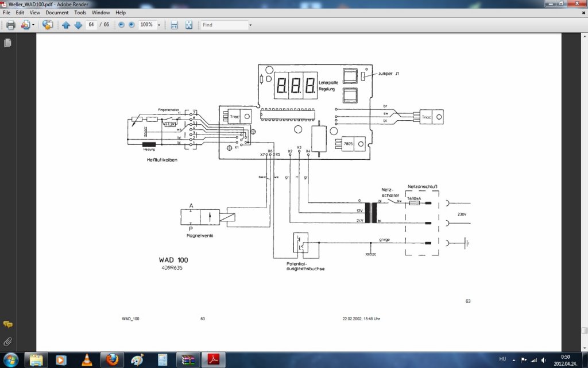588x368 pixels.
Task: Click the page number field showing 64
Action: [x=91, y=25]
